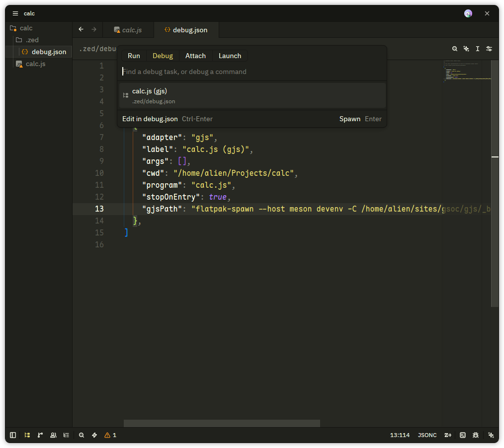Click the vertical editor scrollbar thumb
The width and height of the screenshot is (504, 448).
tap(495, 183)
